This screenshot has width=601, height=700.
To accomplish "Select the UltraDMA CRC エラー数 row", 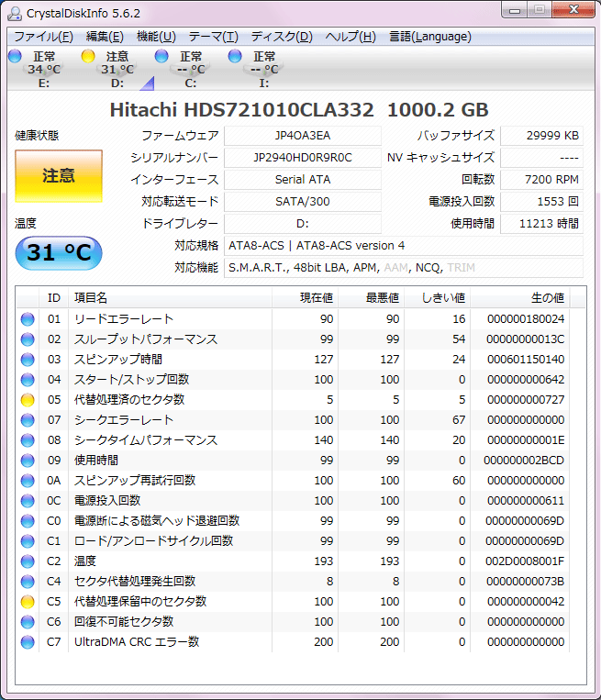I will tap(136, 642).
